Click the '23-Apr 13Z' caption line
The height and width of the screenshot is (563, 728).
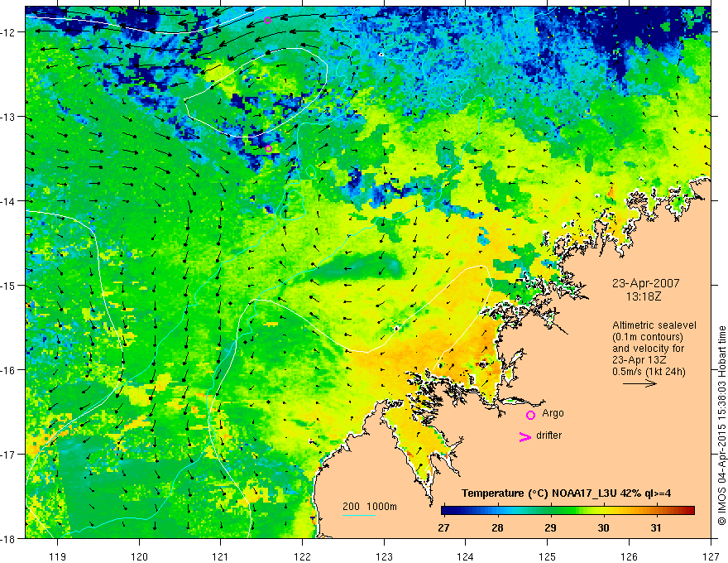click(x=639, y=360)
